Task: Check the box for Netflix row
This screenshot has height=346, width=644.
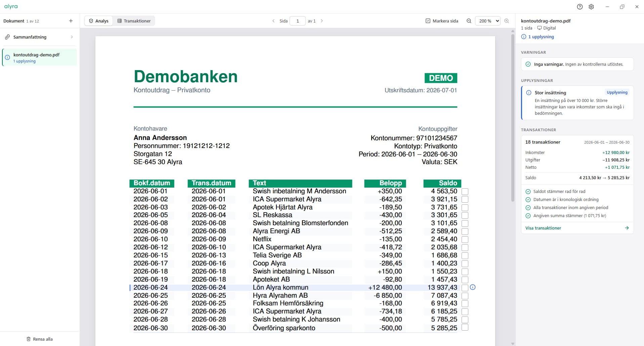Action: point(465,240)
